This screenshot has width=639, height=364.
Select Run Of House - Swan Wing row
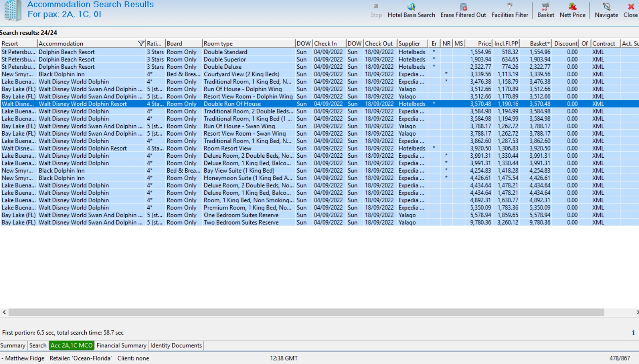319,126
